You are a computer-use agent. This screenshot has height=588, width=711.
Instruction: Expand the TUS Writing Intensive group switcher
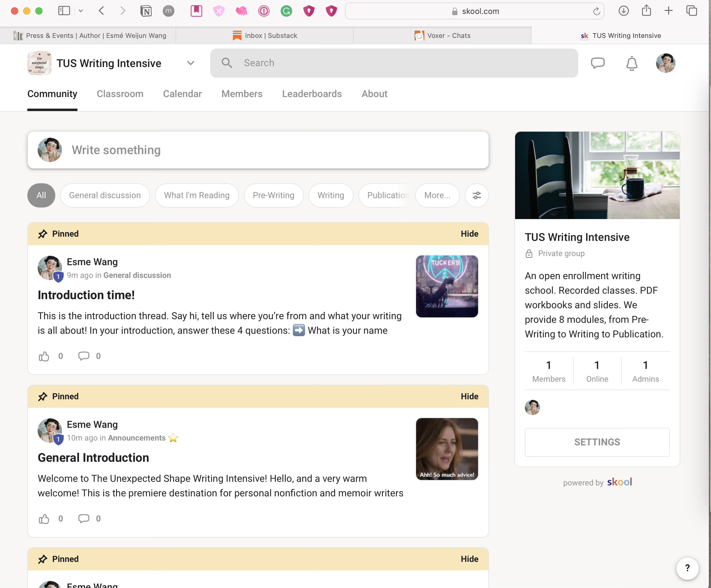pyautogui.click(x=191, y=63)
